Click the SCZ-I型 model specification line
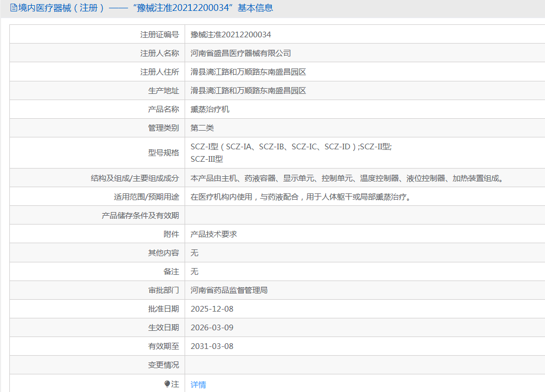Image resolution: width=545 pixels, height=392 pixels. [x=291, y=147]
